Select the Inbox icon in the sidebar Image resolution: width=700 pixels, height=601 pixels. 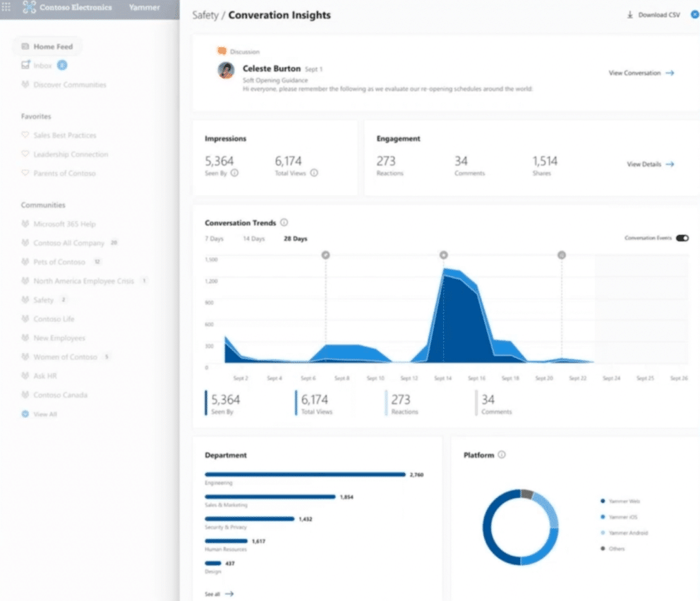click(x=25, y=65)
